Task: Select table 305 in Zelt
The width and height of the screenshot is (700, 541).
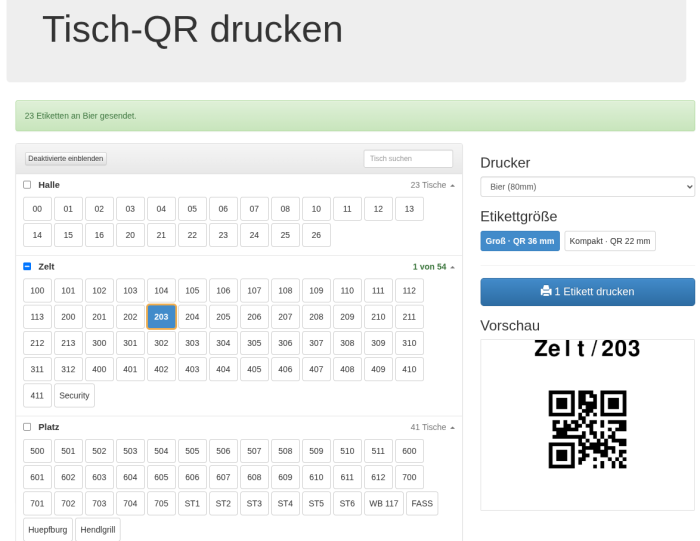Action: tap(254, 343)
